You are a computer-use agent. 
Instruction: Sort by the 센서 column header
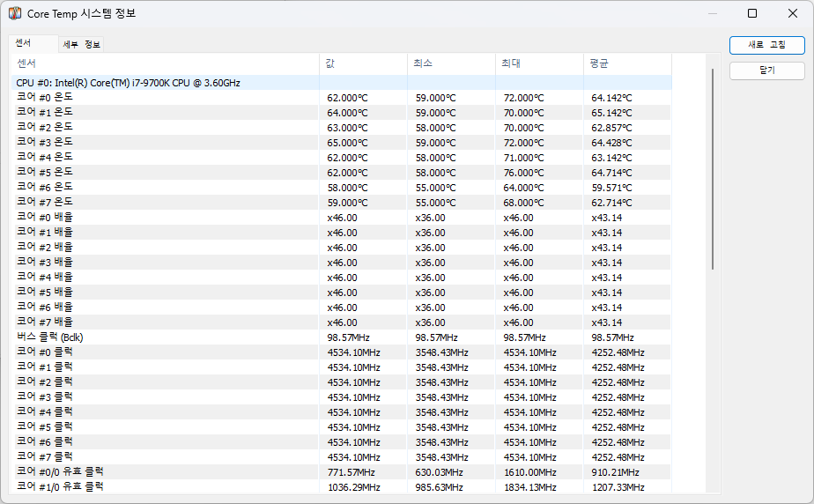click(x=165, y=63)
